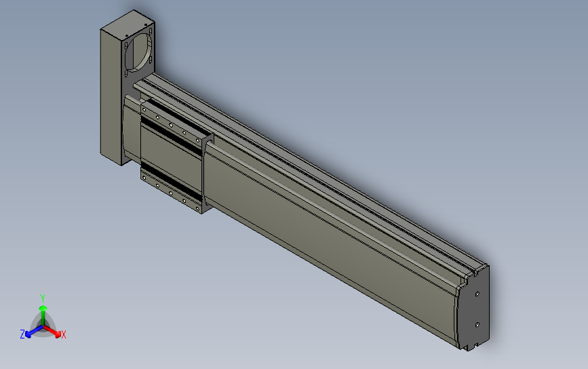Click the green Y axis of the orientation triad
Image resolution: width=588 pixels, height=369 pixels.
pos(43,314)
